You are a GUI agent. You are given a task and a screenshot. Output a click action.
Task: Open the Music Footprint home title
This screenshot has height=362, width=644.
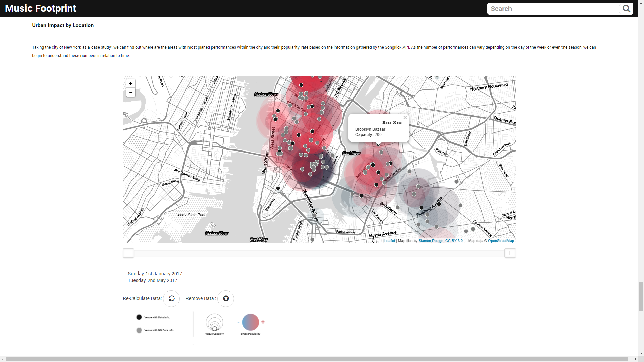point(41,8)
